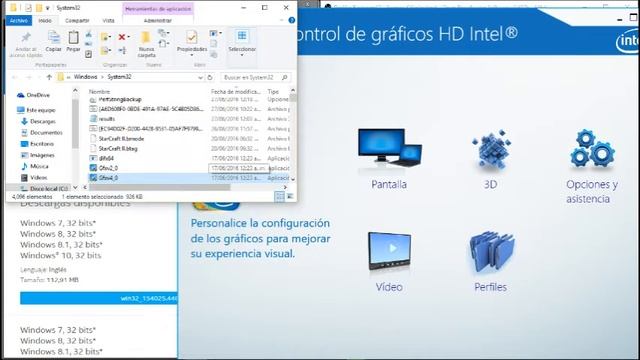
Task: Click the blue help question mark icon
Action: pos(291,20)
